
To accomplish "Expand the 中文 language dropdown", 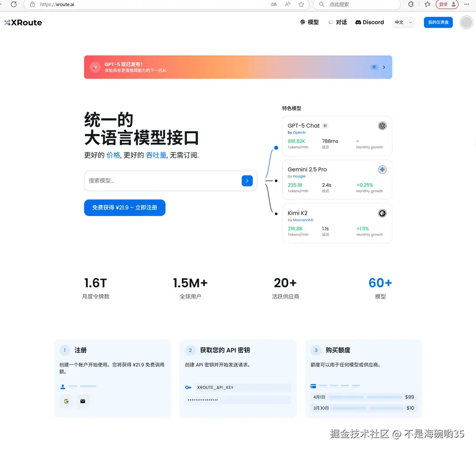I will [x=403, y=22].
